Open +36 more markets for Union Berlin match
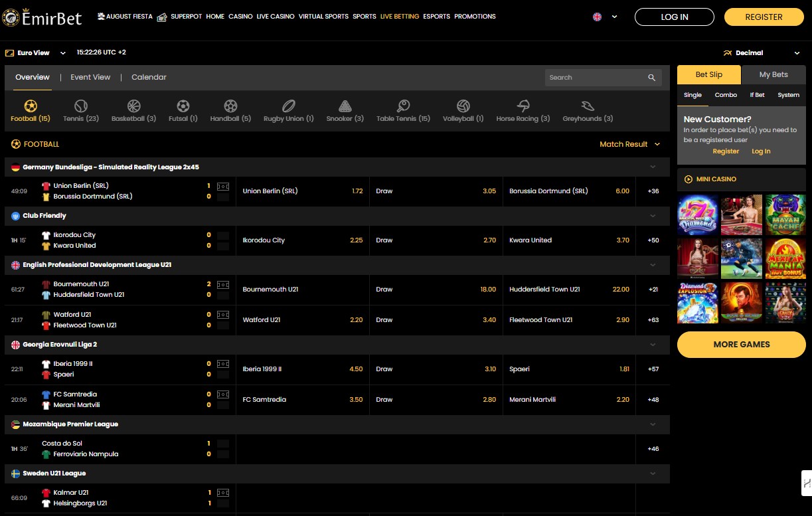The height and width of the screenshot is (516, 812). point(653,191)
